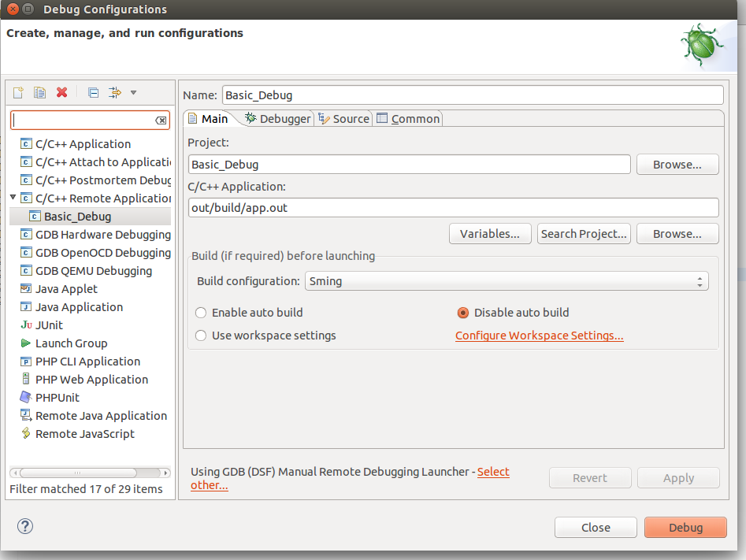Enable auto build before launching

(x=200, y=312)
